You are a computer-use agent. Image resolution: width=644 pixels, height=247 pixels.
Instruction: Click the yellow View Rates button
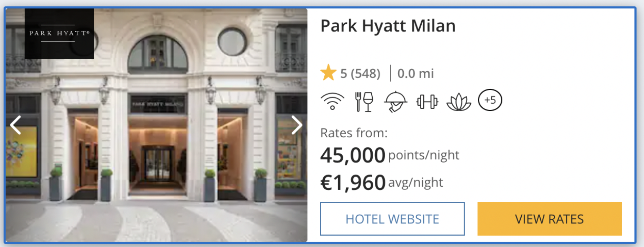[549, 219]
